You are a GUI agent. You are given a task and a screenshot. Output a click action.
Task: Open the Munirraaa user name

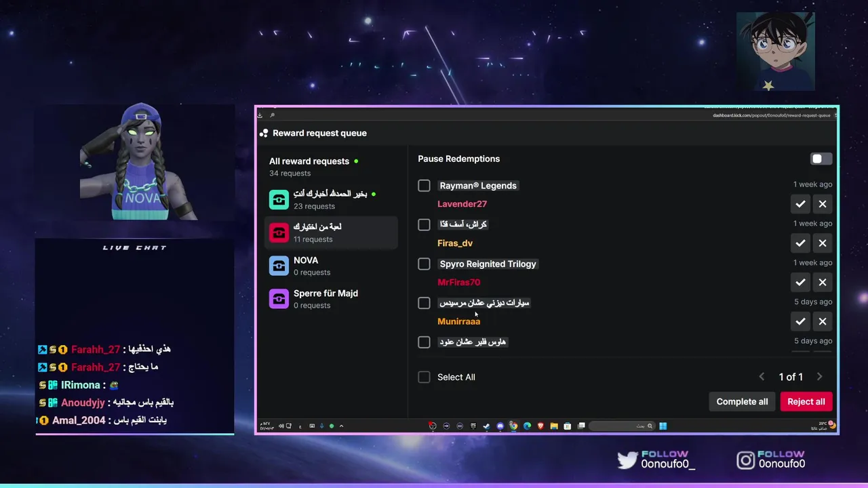[x=458, y=321]
